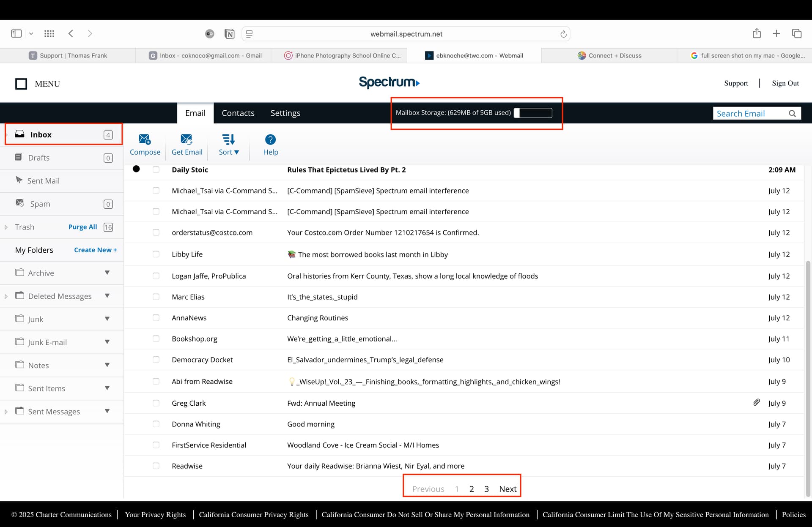Click the Mailbox Storage usage bar
Screen dimensions: 812x527
coord(533,113)
